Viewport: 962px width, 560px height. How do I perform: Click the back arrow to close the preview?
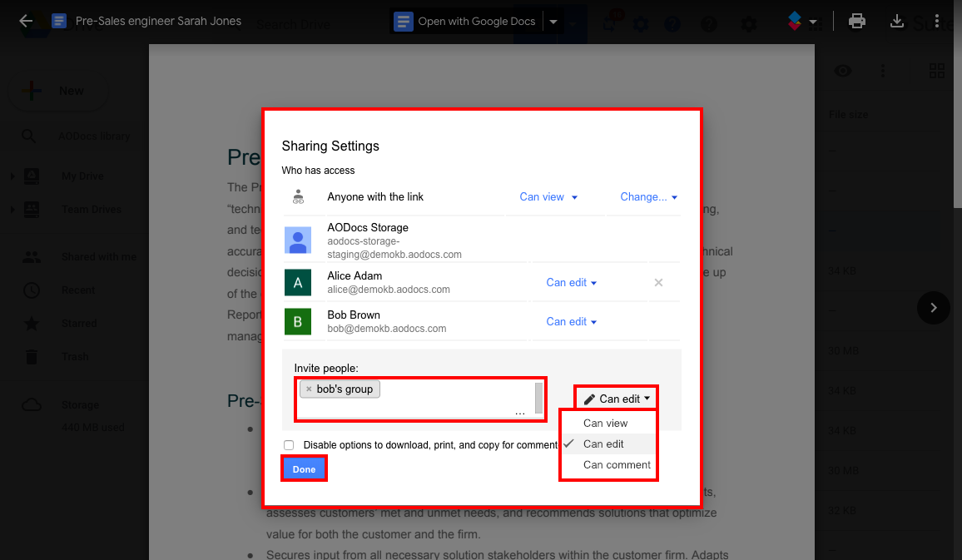pos(26,22)
